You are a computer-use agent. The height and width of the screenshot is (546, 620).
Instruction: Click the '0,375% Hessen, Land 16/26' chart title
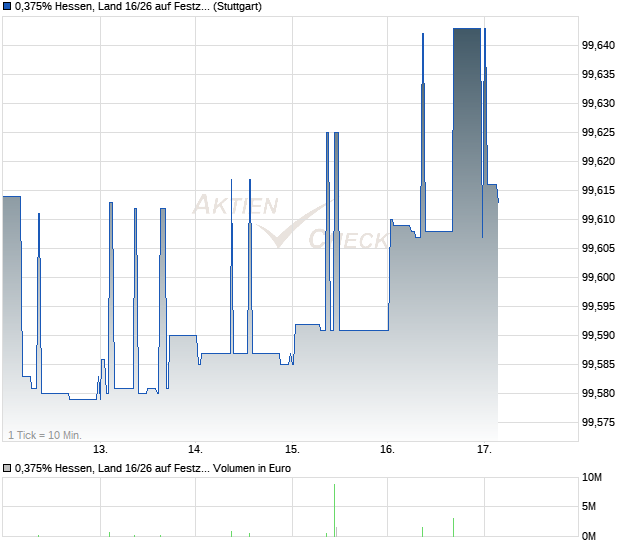[x=112, y=7]
